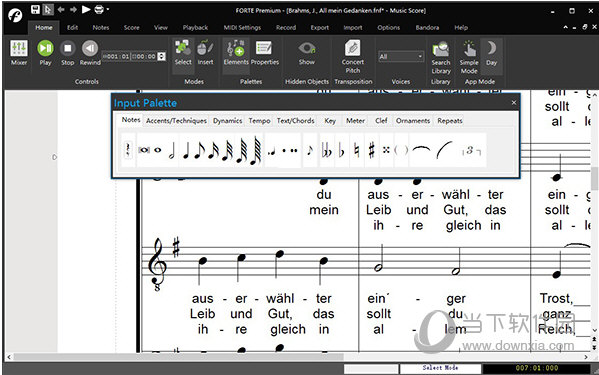599x375 pixels.
Task: Open the Options ribbon tab
Action: [389, 27]
